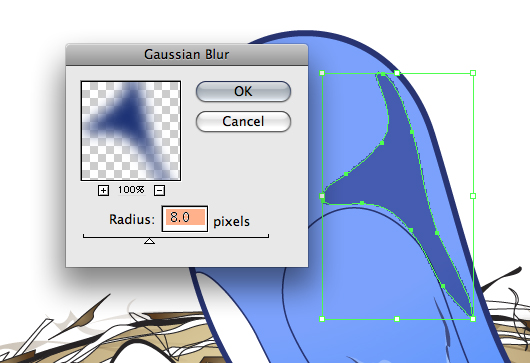530x363 pixels.
Task: Click bottom-center bounding box handle of selection
Action: pos(397,319)
